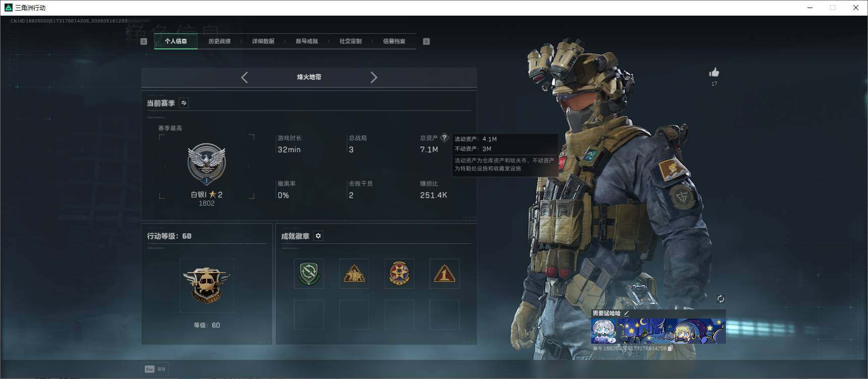The height and width of the screenshot is (379, 868).
Task: Click the 总战局 value 3
Action: point(351,150)
